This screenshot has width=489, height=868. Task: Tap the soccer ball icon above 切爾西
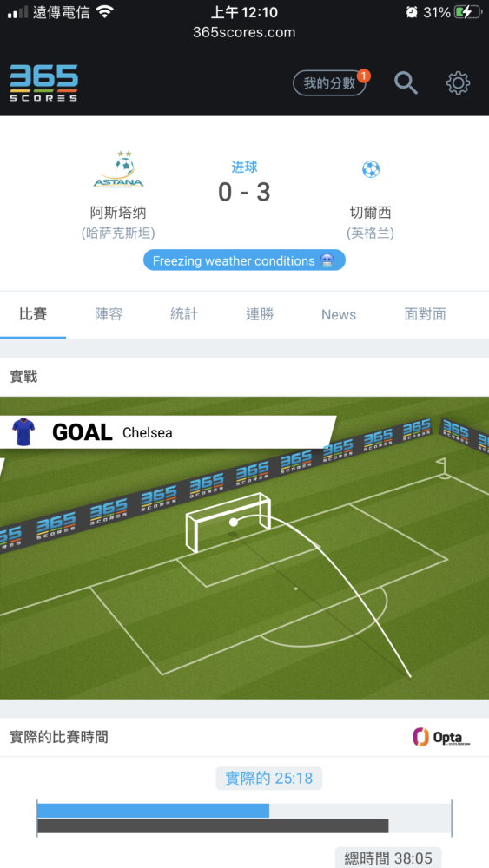point(371,169)
